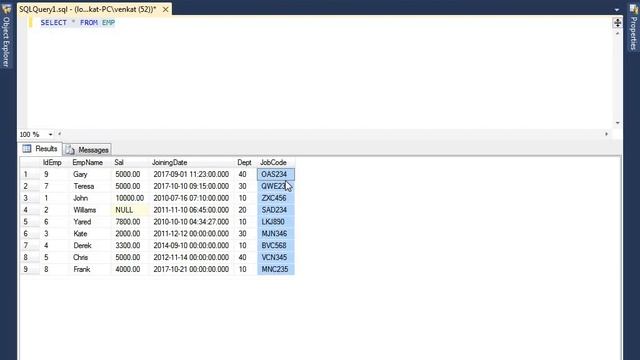Click the ZXC456 job code cell
The image size is (640, 360).
(x=276, y=198)
